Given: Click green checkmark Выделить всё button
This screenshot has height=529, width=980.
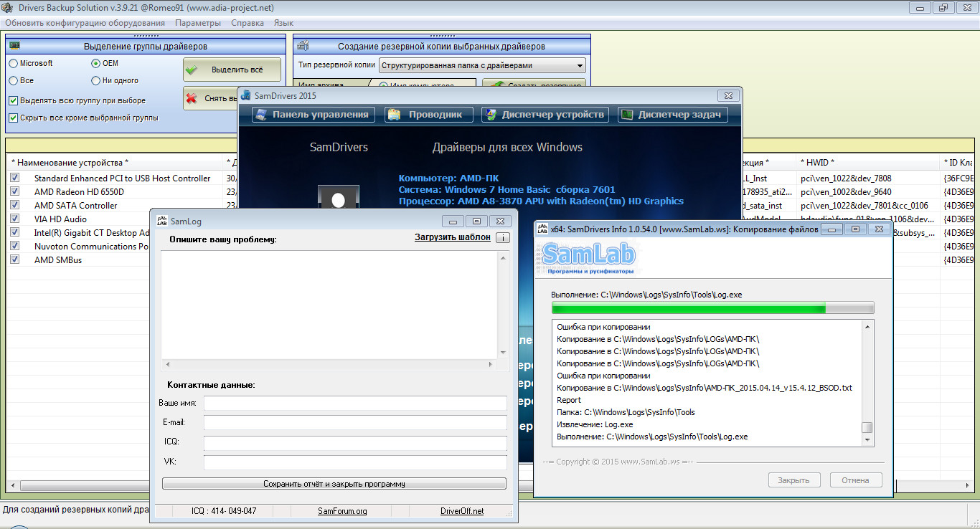Looking at the screenshot, I should click(x=232, y=70).
